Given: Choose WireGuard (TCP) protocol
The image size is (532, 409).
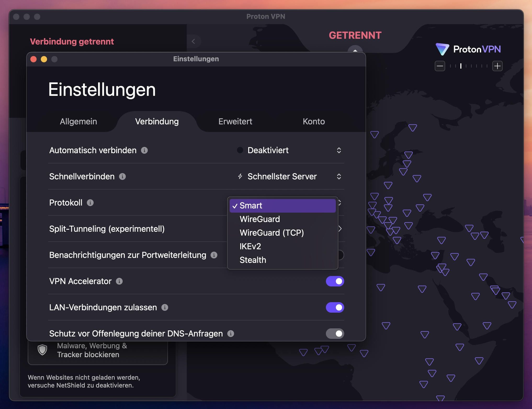Looking at the screenshot, I should [x=283, y=233].
